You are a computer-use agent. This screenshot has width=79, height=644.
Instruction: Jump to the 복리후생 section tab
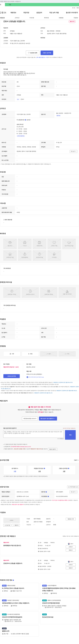pyautogui.click(x=46, y=18)
